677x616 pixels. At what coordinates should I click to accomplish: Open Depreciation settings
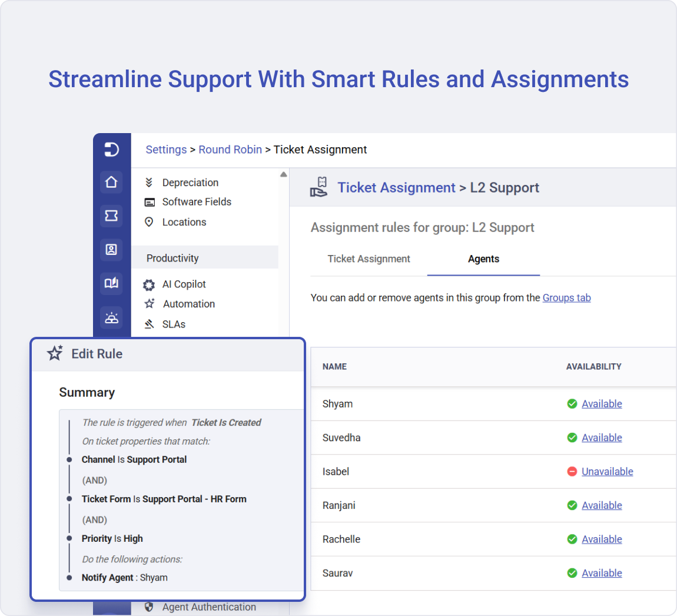(190, 183)
